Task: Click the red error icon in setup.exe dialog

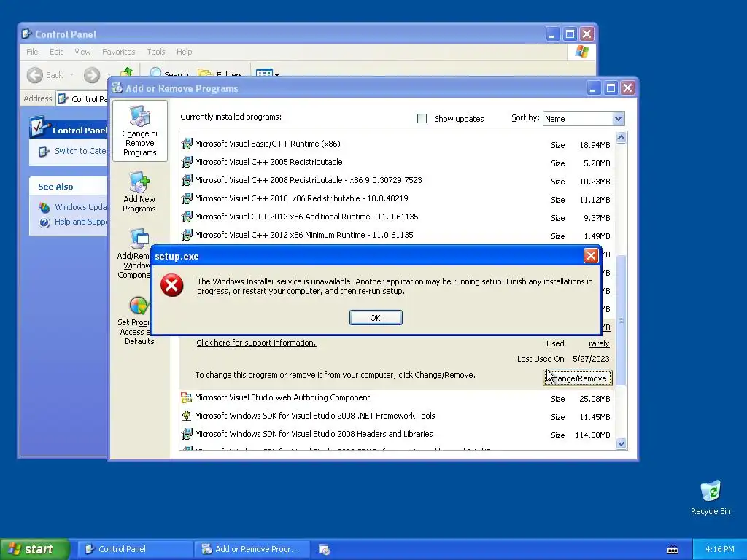Action: [171, 285]
